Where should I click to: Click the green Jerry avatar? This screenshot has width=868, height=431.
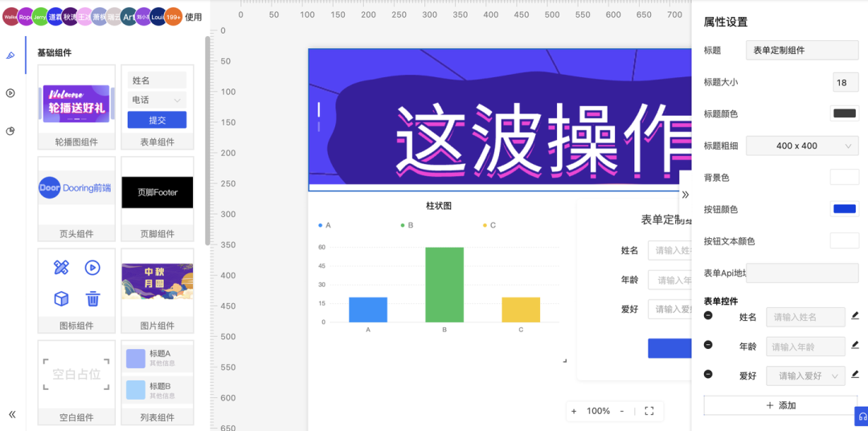40,17
